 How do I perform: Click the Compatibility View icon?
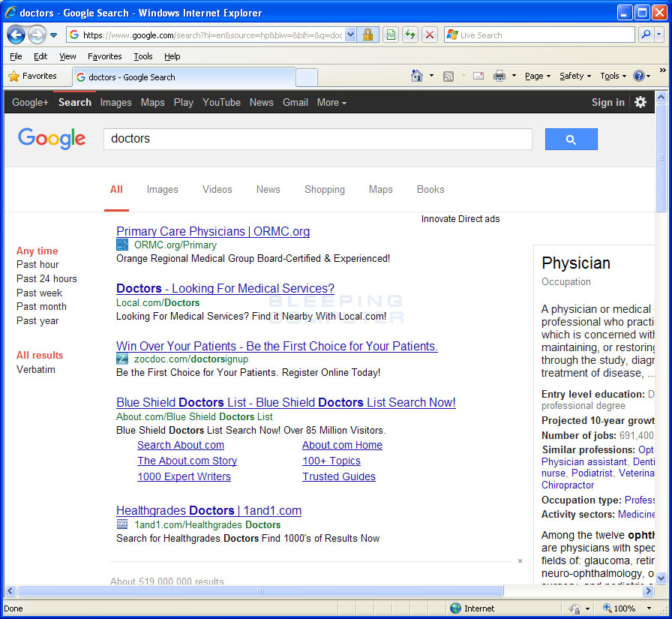point(390,35)
